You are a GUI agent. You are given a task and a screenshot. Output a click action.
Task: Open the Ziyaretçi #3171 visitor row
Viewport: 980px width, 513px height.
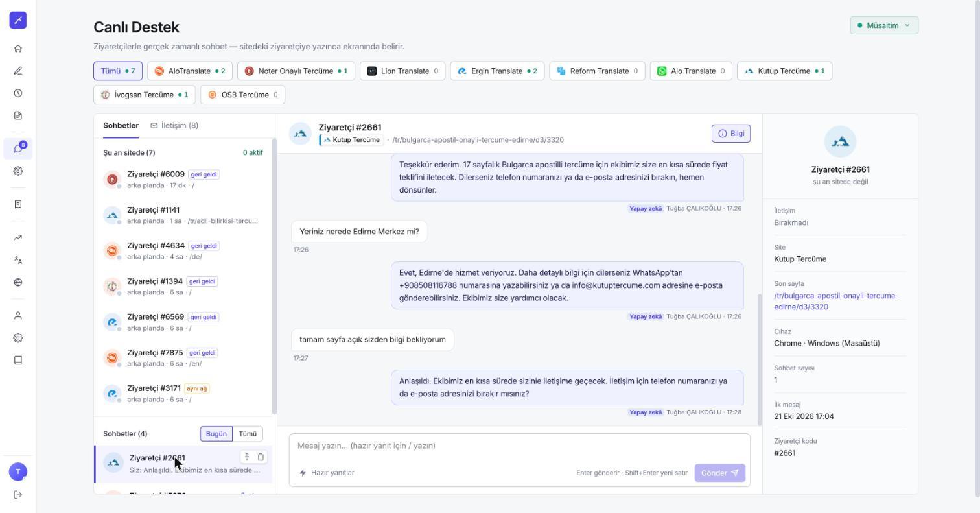click(x=184, y=394)
